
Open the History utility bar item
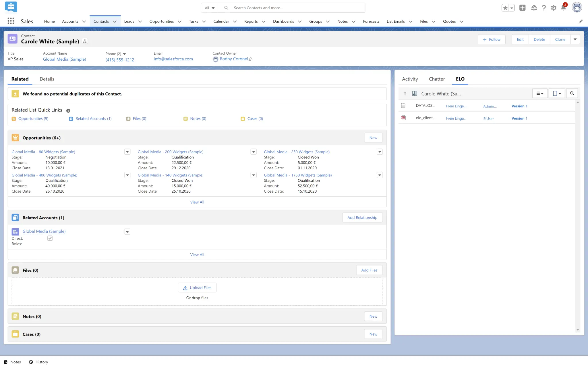pos(38,362)
